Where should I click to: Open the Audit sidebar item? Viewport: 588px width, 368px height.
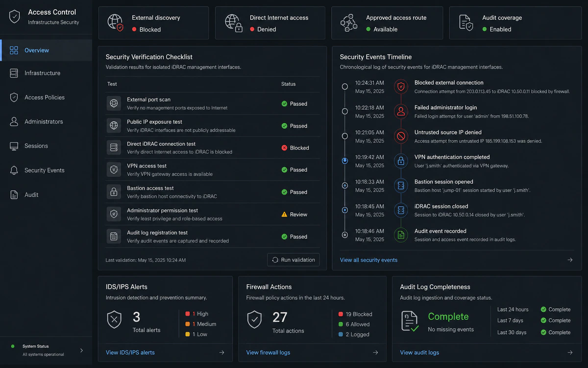pyautogui.click(x=46, y=195)
